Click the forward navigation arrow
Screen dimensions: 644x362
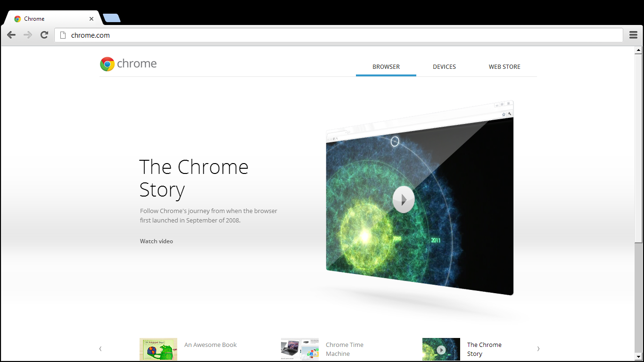tap(27, 34)
